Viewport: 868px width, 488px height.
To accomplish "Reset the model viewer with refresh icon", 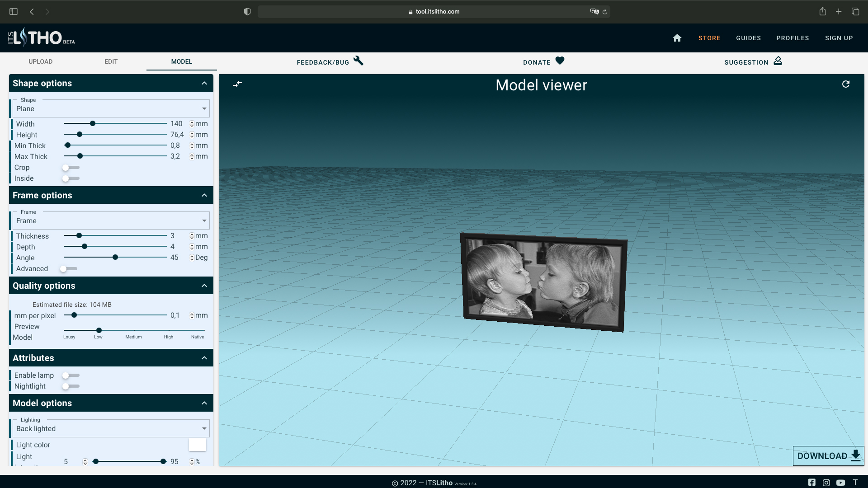I will pyautogui.click(x=846, y=84).
